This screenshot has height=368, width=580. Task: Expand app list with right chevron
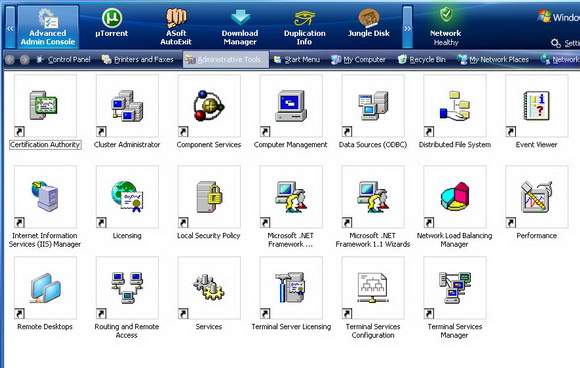pos(407,27)
